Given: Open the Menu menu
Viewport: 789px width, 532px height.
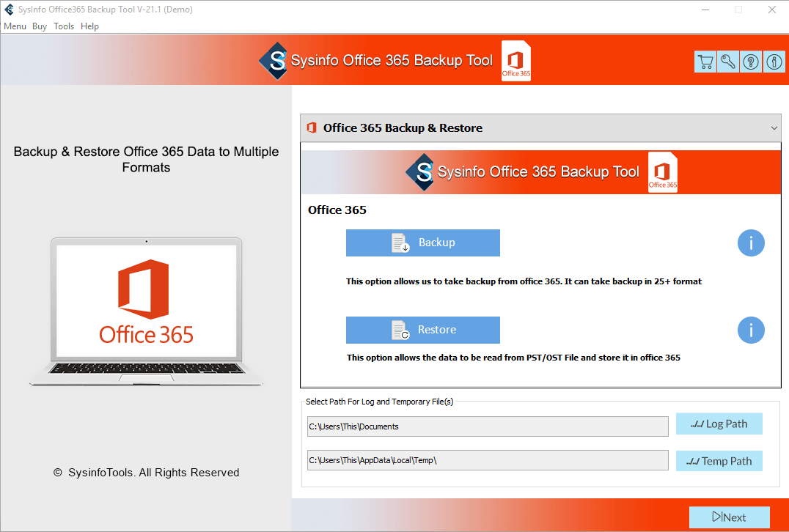Looking at the screenshot, I should pos(15,26).
